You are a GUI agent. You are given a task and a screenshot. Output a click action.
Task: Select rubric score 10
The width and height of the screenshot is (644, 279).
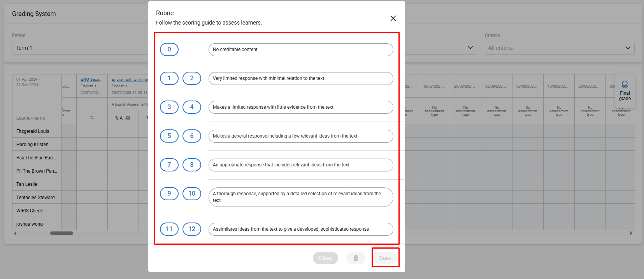click(192, 194)
